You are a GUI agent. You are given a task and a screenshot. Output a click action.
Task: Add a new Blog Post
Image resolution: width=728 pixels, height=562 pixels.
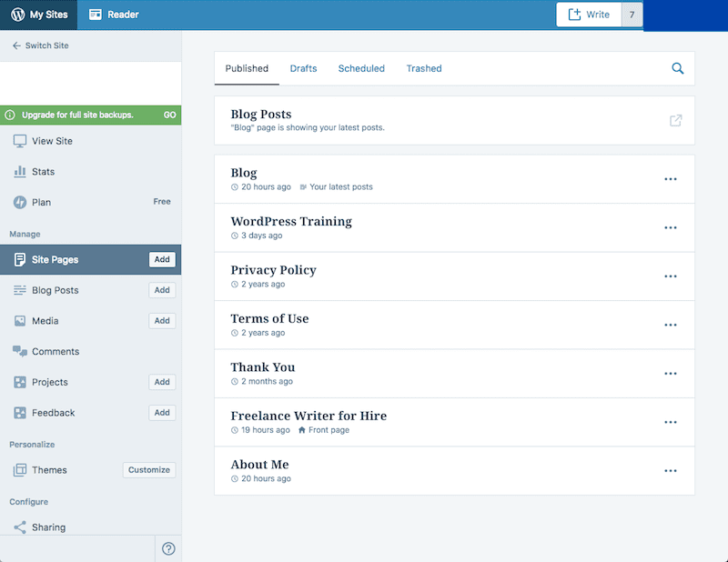click(162, 290)
